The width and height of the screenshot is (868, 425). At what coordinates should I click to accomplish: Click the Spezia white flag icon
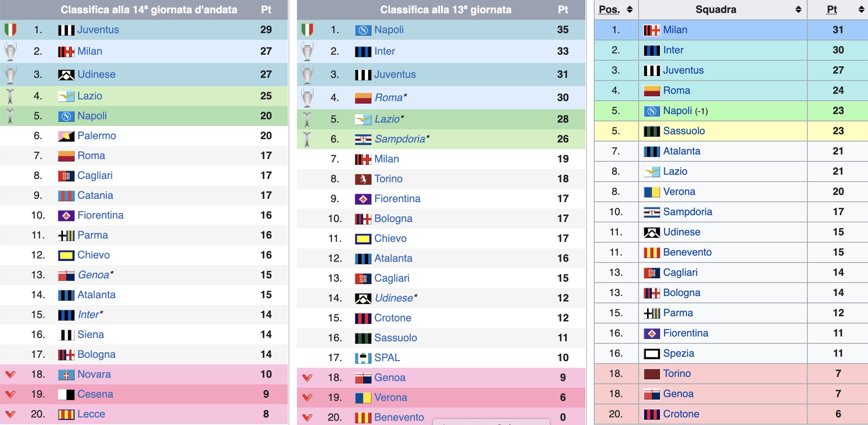click(x=651, y=354)
